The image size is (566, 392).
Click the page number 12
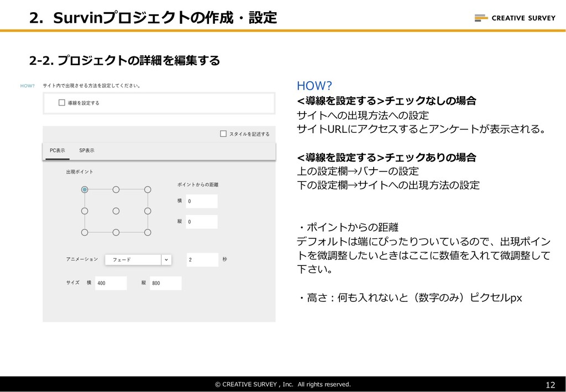[x=551, y=385]
